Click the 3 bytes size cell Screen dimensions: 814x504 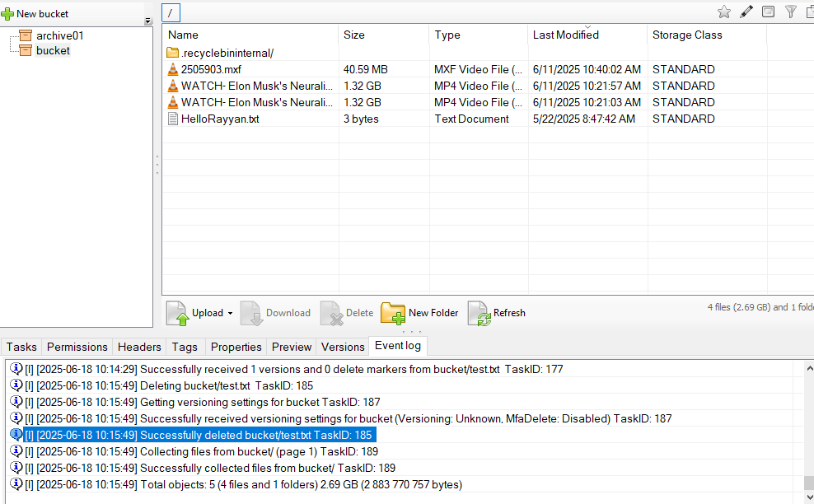tap(361, 119)
